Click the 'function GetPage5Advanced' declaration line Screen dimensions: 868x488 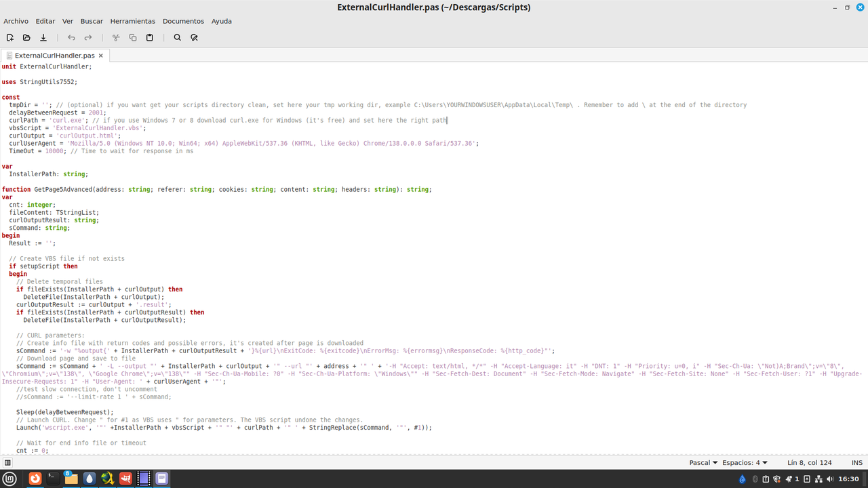[x=217, y=190]
